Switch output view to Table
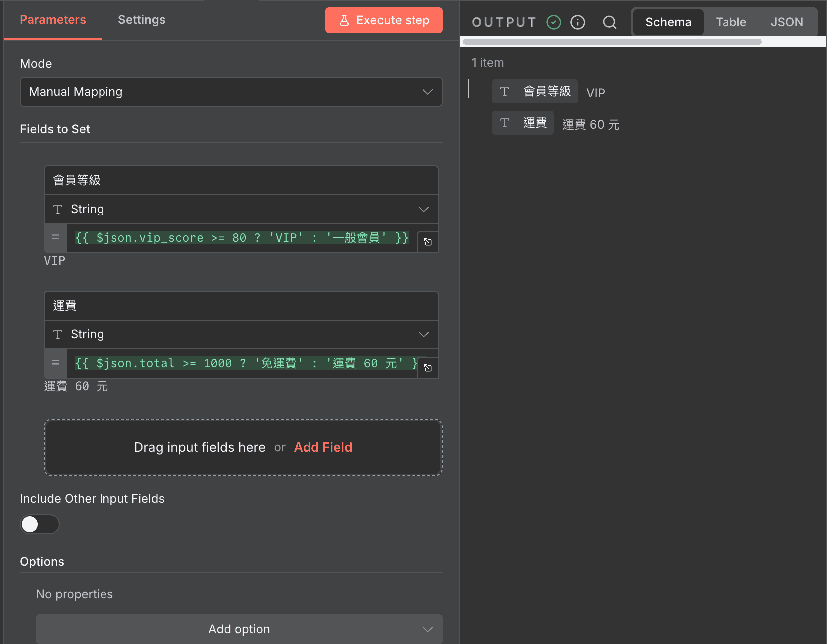This screenshot has height=644, width=827. [x=730, y=22]
